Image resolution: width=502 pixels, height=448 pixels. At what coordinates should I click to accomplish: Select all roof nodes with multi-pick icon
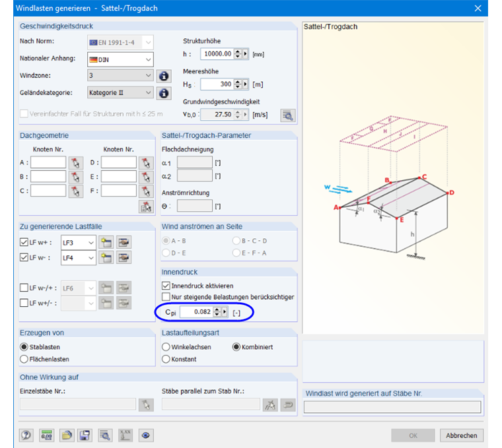click(146, 207)
